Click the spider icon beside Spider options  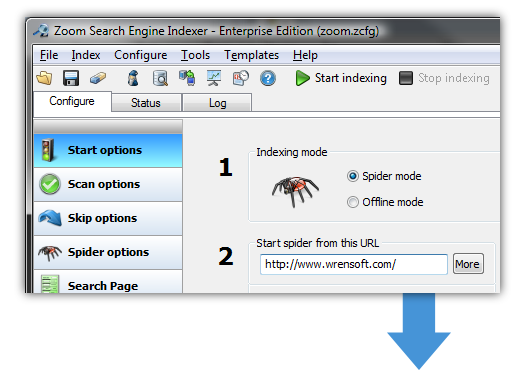point(50,252)
